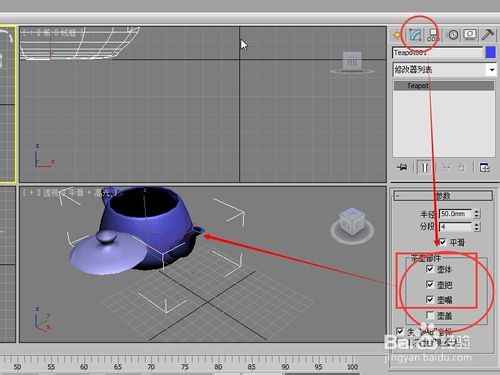Toggle the 平滑 smooth checkbox
Viewport: 500px width, 375px height.
[443, 241]
